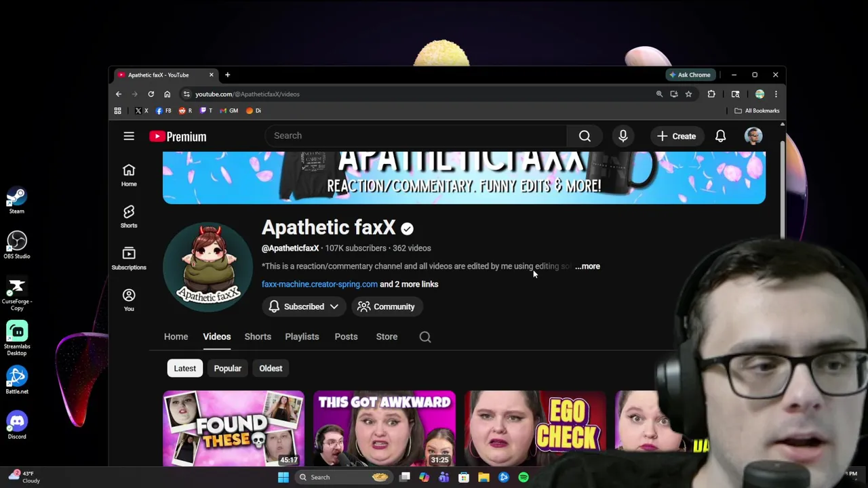Show the 'and 2 more links' list

coord(409,285)
